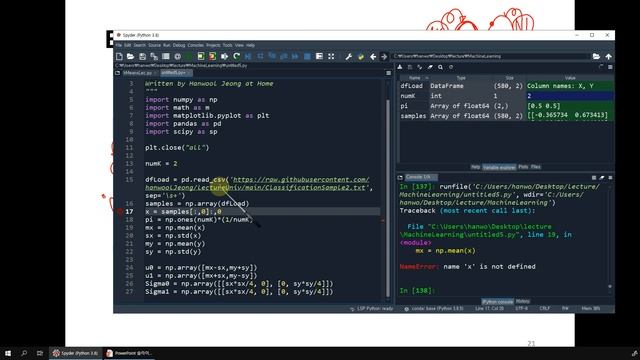The height and width of the screenshot is (360, 640).
Task: Re-run last script icon
Action: [236, 56]
